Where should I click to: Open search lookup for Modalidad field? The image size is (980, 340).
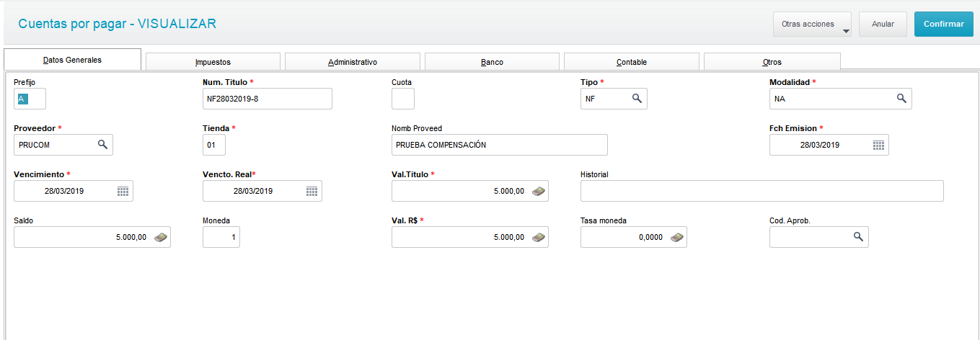(901, 98)
